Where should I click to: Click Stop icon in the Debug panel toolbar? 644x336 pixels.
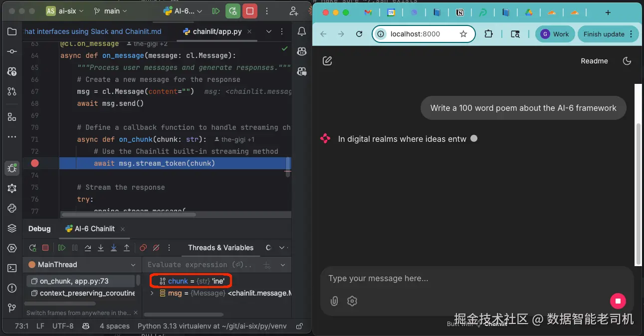(45, 248)
